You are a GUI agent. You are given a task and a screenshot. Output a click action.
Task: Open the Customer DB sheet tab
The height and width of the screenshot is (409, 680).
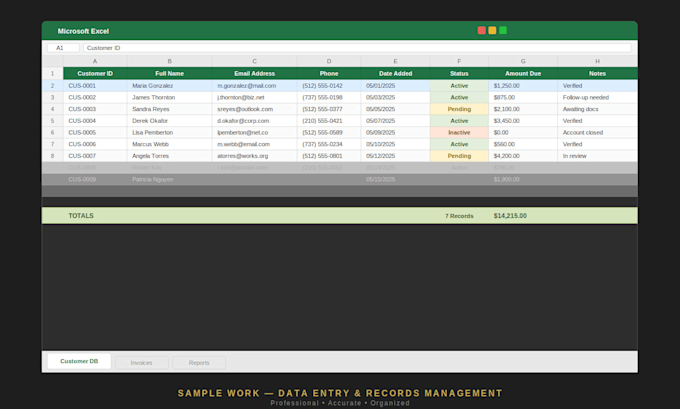[x=79, y=361]
